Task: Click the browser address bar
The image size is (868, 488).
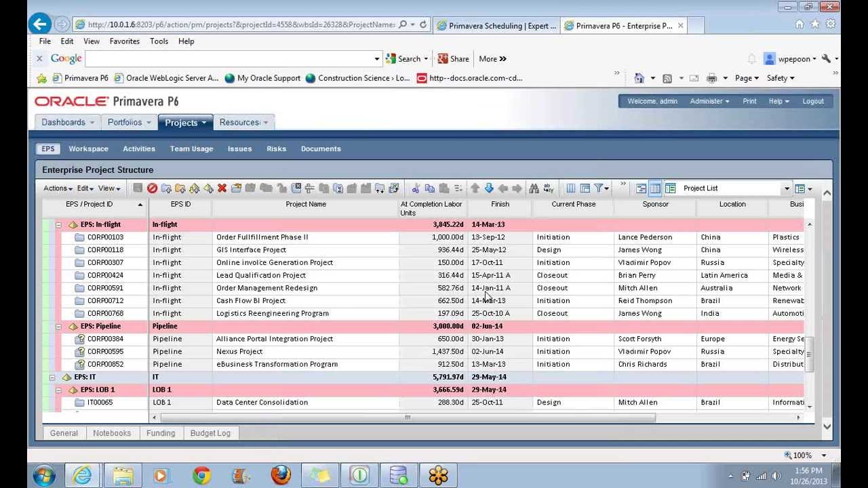Action: pos(241,24)
